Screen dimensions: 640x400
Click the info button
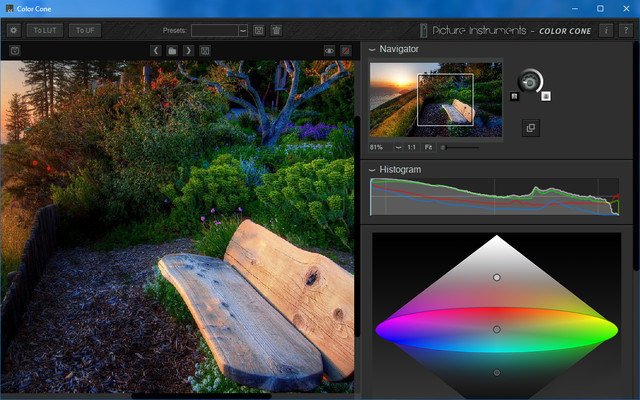[x=606, y=30]
